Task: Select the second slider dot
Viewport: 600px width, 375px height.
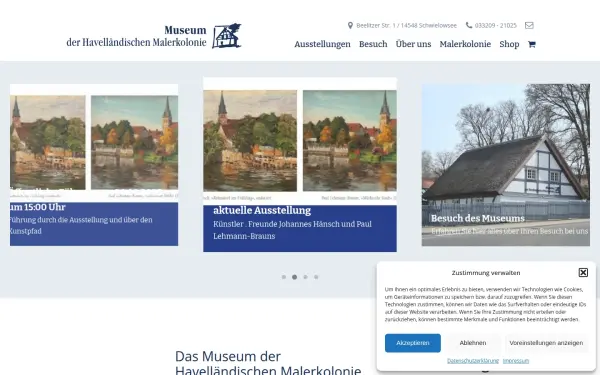Action: tap(294, 277)
